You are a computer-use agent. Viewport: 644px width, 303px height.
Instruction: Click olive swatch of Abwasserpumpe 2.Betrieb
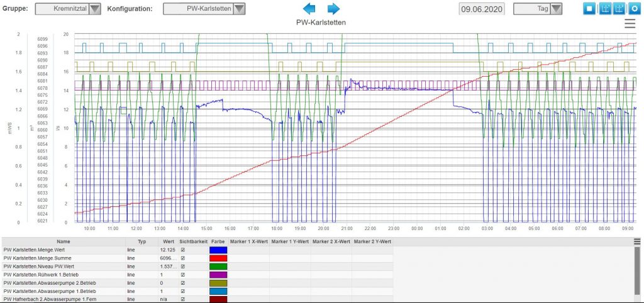218,283
